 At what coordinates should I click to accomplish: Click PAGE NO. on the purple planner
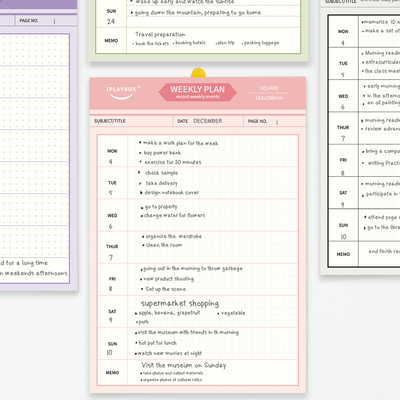pyautogui.click(x=29, y=21)
